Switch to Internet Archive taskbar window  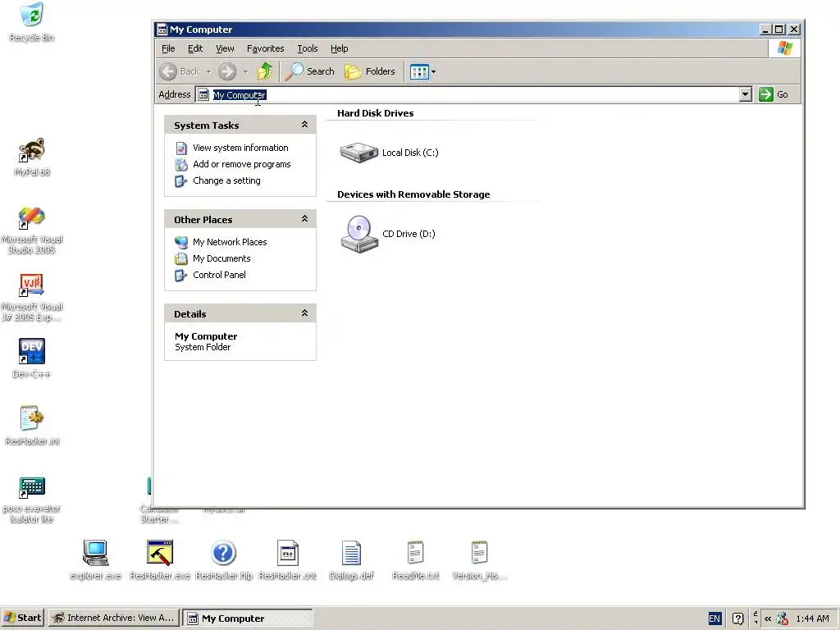[x=114, y=618]
